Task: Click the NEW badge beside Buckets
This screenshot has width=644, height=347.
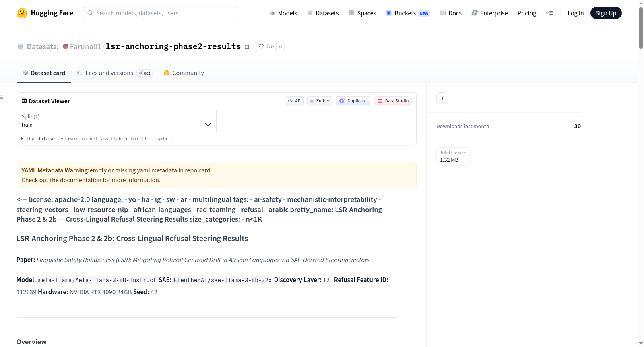Action: coord(424,14)
